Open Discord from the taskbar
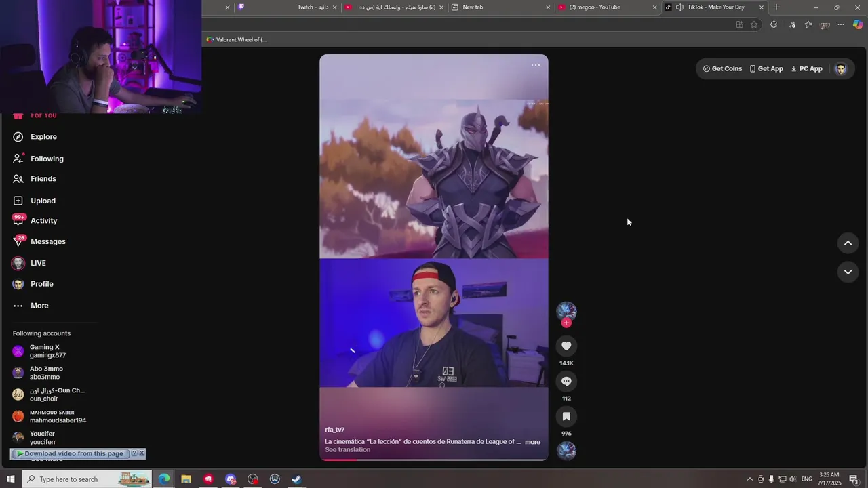Viewport: 868px width, 488px height. point(231,479)
